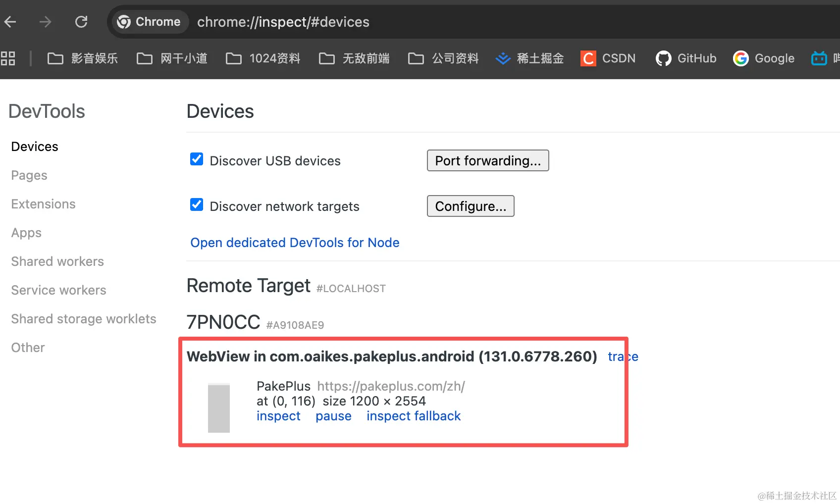Viewport: 840px width, 504px height.
Task: Open the 1024资料 bookmark folder
Action: (263, 58)
